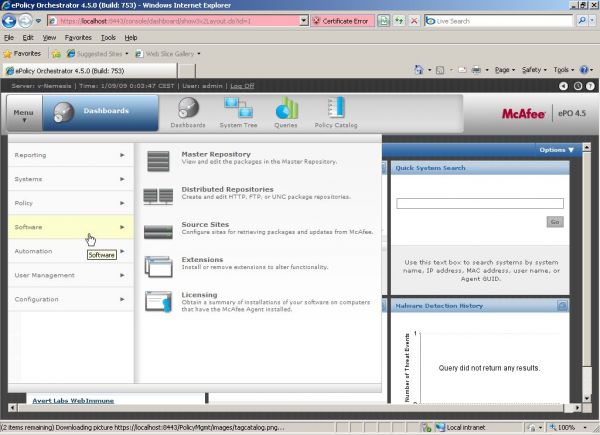Click the Distributed Repositories icon
This screenshot has width=600, height=435.
(x=158, y=196)
